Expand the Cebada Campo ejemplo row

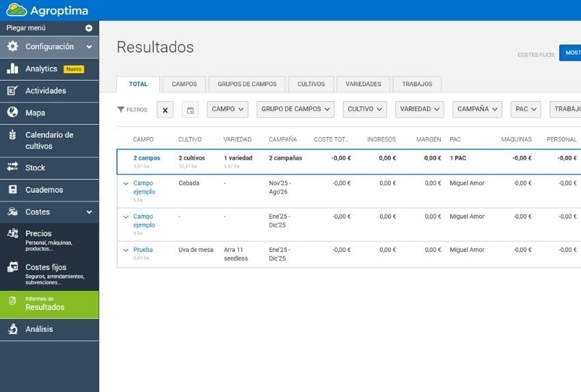pyautogui.click(x=126, y=184)
